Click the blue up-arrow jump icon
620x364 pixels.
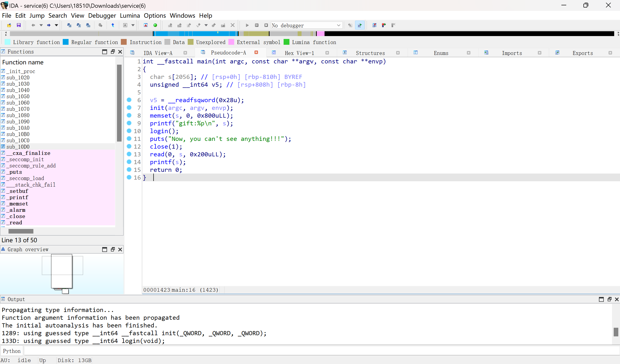click(113, 25)
